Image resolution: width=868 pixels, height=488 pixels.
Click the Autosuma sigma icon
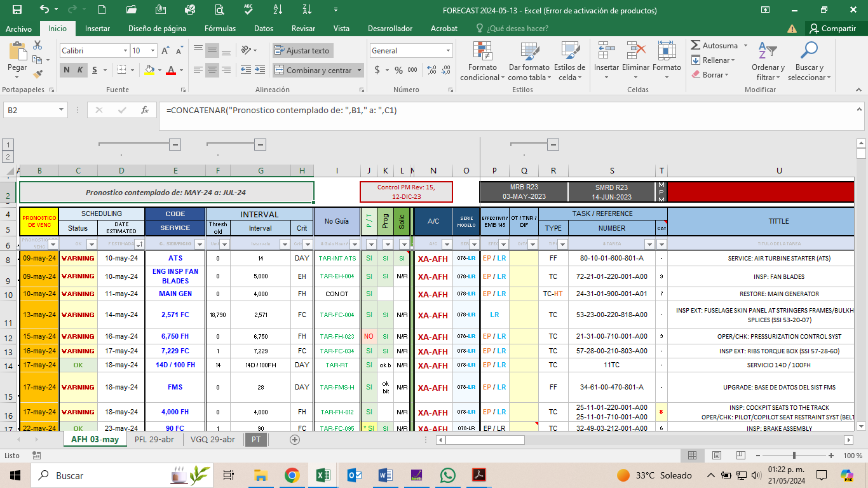(x=696, y=46)
